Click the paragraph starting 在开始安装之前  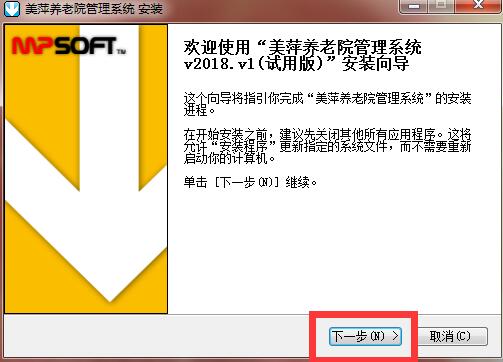[327, 146]
